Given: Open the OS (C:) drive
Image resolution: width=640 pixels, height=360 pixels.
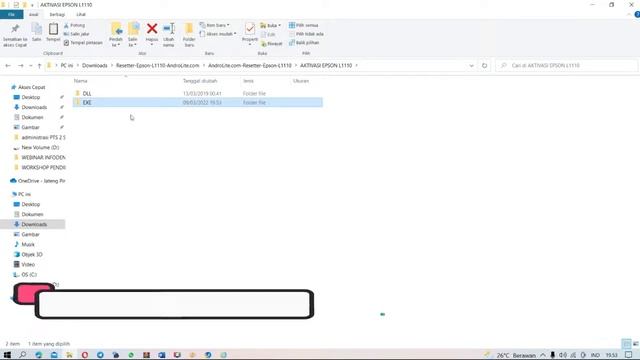Looking at the screenshot, I should (29, 274).
